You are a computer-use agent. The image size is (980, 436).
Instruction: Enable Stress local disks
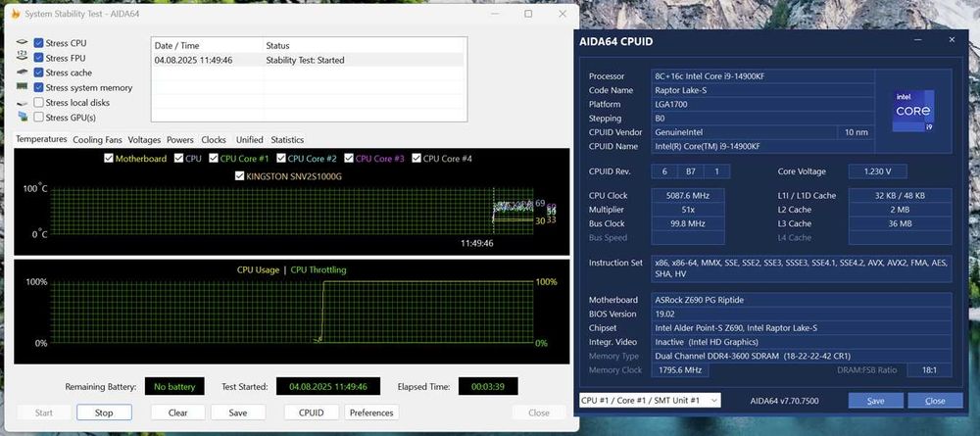click(39, 103)
